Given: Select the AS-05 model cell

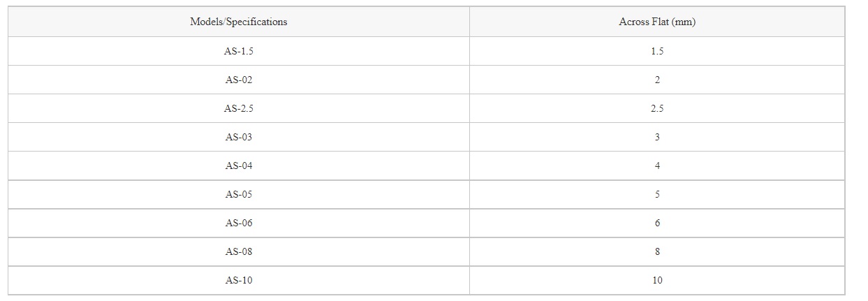Looking at the screenshot, I should click(239, 194).
